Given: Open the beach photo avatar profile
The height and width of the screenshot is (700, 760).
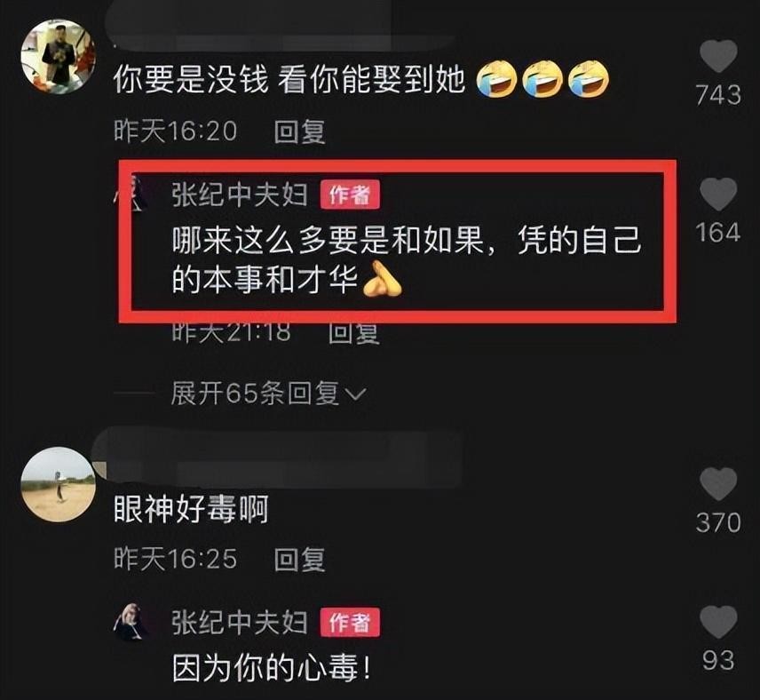Looking at the screenshot, I should pyautogui.click(x=59, y=484).
